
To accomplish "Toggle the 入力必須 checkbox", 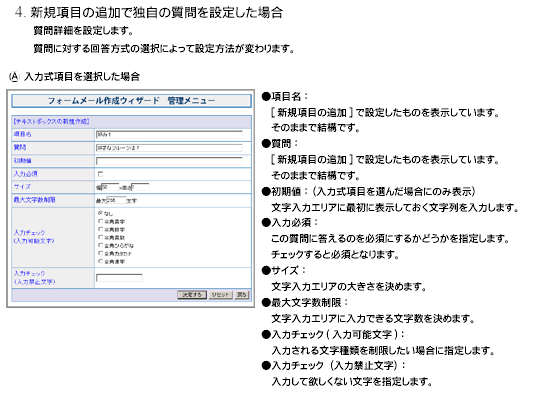I will pos(100,174).
